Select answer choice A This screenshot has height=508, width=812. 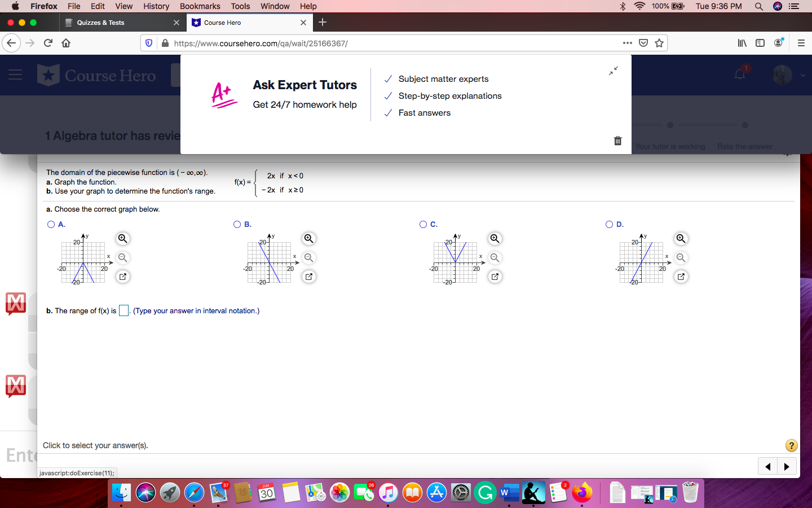(51, 225)
